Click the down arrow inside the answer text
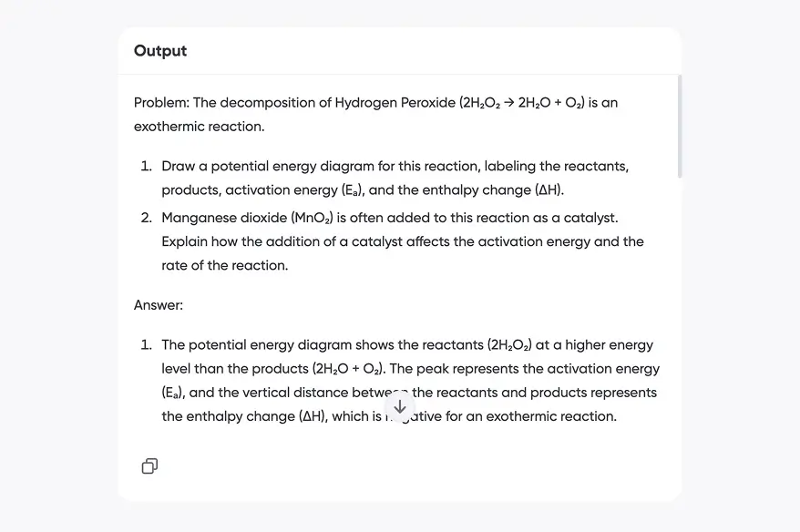Screen dimensions: 800x532 coord(399,406)
